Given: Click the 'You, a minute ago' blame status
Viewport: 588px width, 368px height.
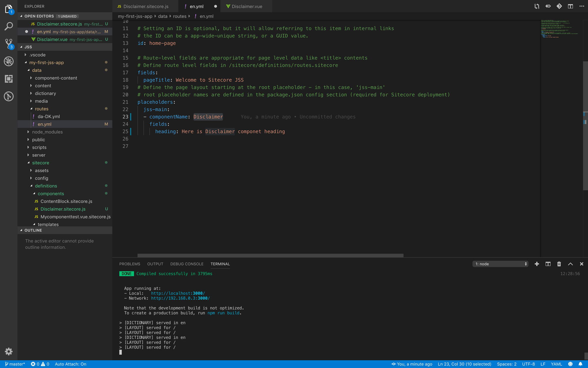Looking at the screenshot, I should (412, 364).
